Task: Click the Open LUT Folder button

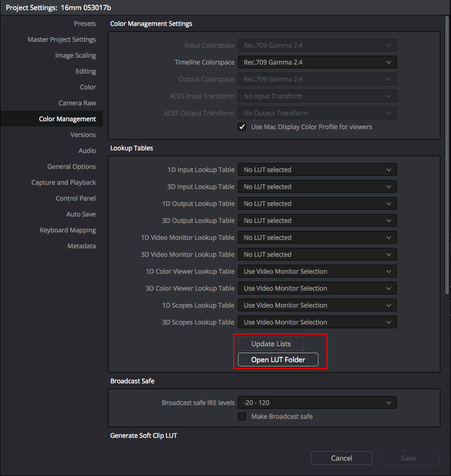Action: point(277,360)
